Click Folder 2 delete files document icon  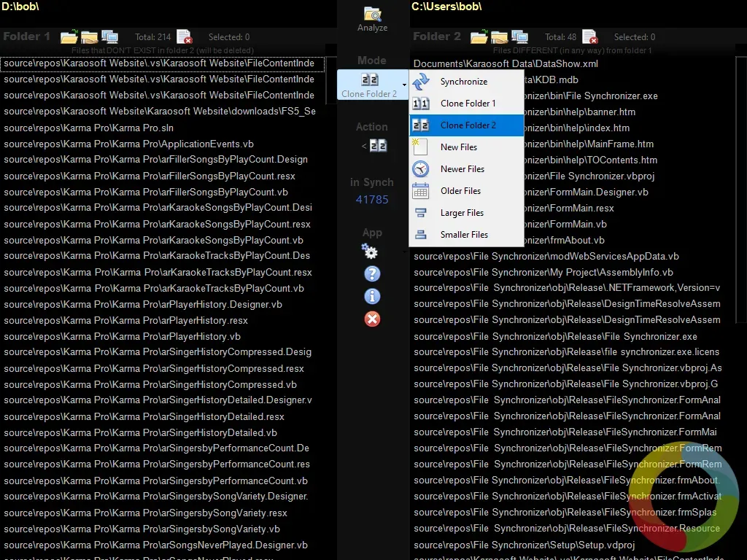point(589,36)
